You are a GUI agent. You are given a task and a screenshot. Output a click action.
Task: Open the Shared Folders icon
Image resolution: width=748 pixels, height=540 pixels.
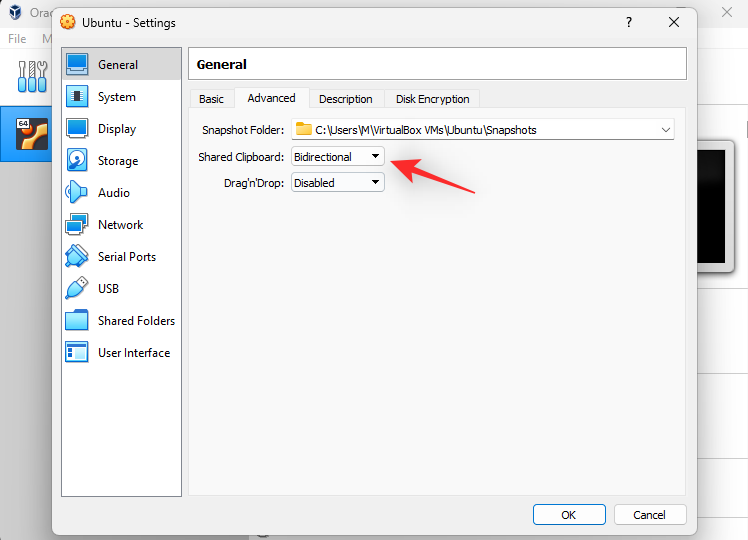click(77, 321)
